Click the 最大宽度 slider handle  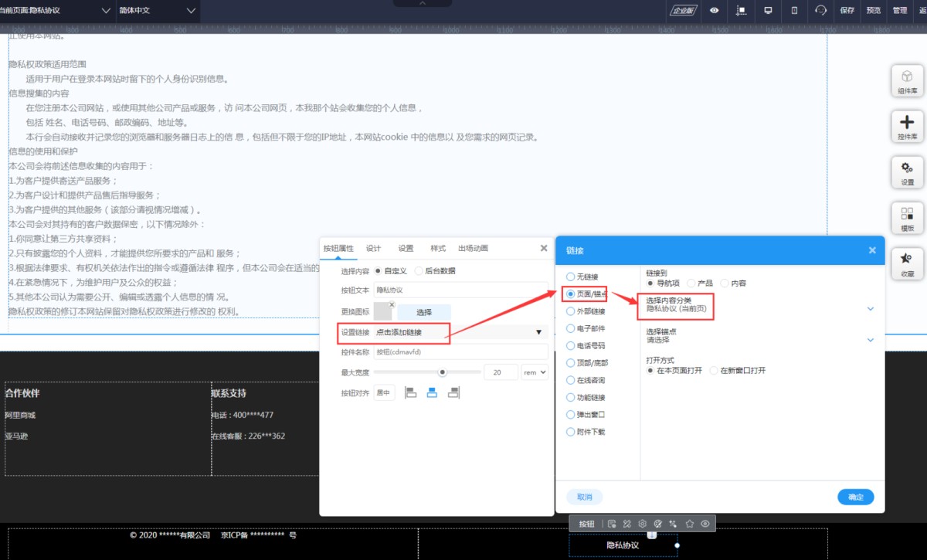(443, 372)
